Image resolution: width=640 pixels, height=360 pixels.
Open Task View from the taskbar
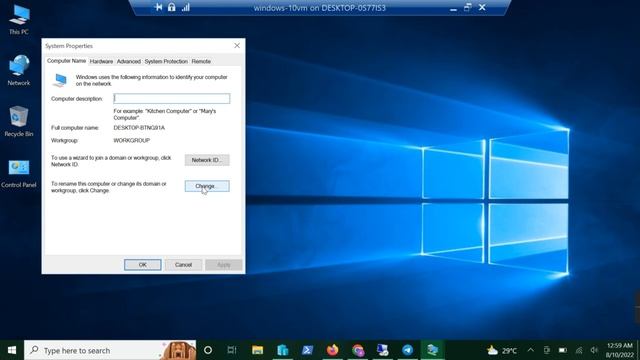pyautogui.click(x=232, y=350)
